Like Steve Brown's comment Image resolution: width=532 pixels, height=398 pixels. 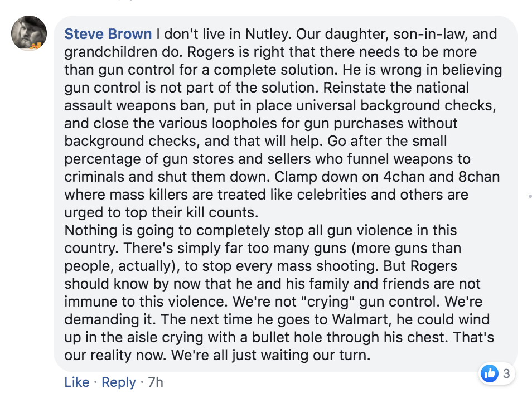76,382
